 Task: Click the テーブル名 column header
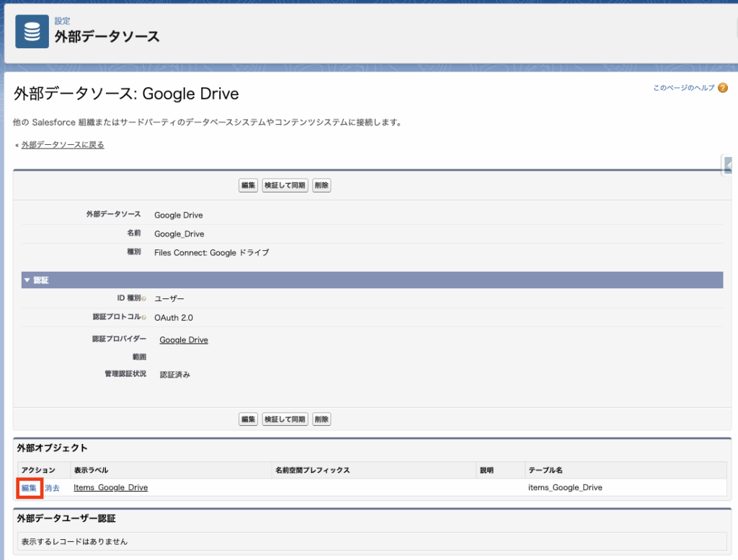(x=545, y=470)
